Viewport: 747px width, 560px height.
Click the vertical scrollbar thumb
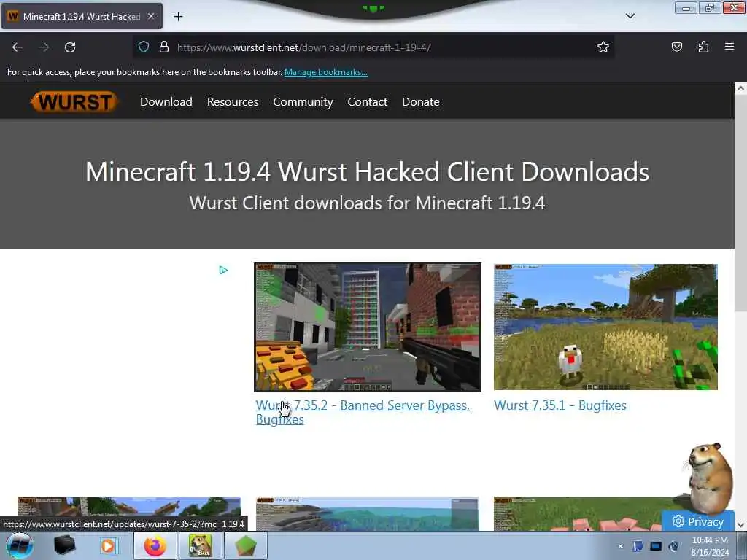coord(740,203)
